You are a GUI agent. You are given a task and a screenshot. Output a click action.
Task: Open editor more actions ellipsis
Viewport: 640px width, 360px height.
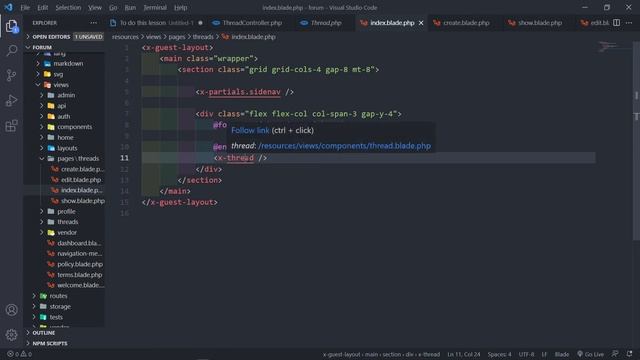coord(629,23)
